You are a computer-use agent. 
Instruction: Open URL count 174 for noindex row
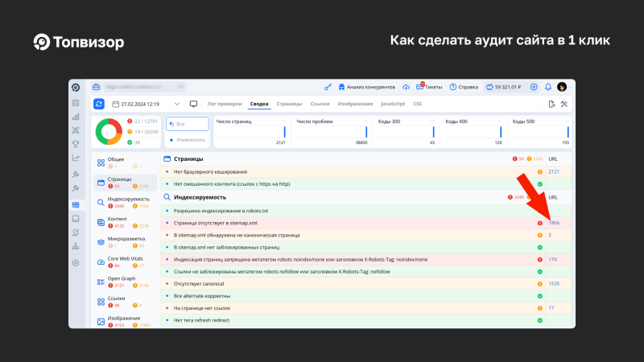(552, 259)
